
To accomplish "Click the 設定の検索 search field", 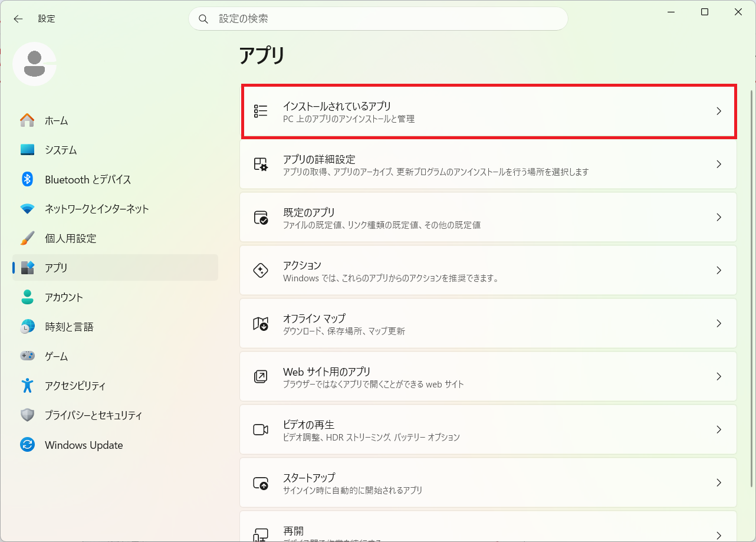I will (x=378, y=19).
